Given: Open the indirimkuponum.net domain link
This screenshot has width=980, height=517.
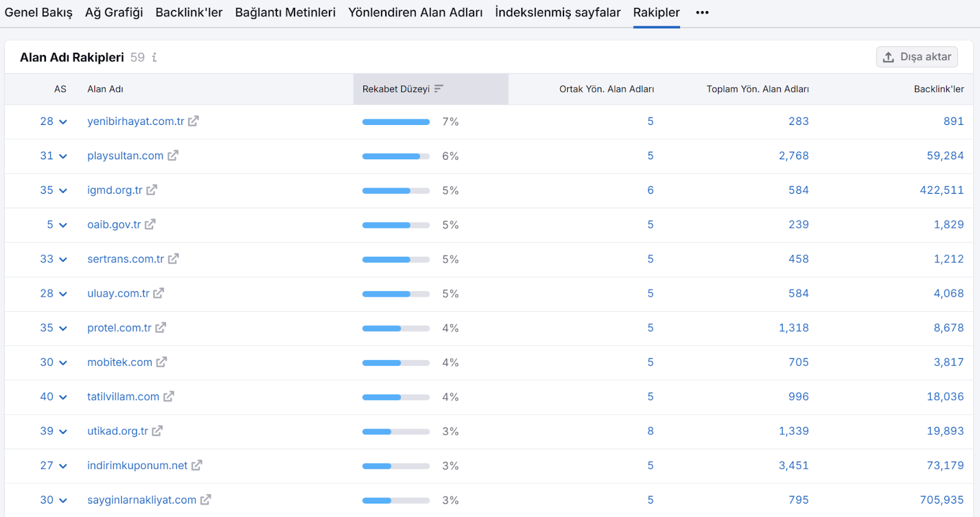Looking at the screenshot, I should (x=137, y=466).
